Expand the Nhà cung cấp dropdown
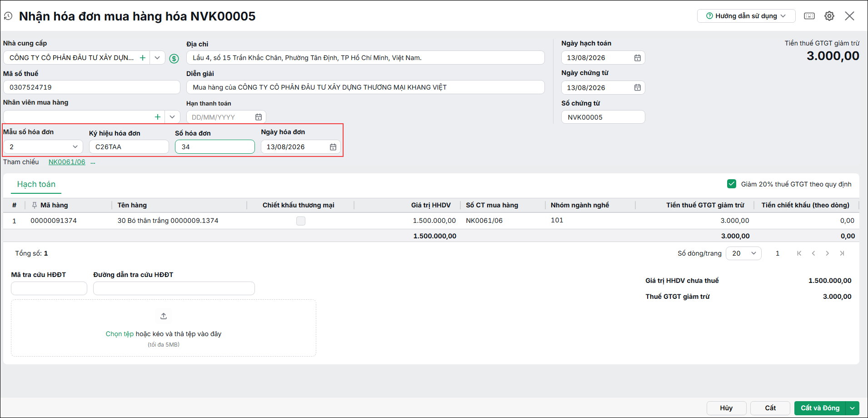The image size is (868, 418). (x=157, y=58)
